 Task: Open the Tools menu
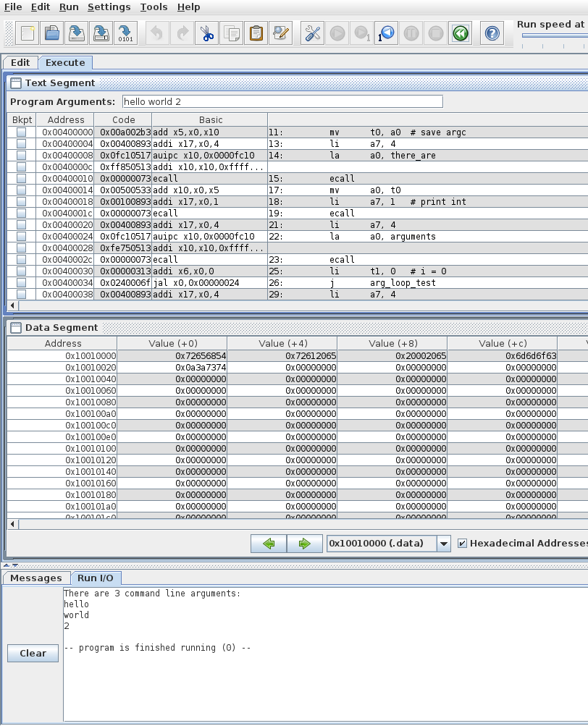[x=154, y=7]
